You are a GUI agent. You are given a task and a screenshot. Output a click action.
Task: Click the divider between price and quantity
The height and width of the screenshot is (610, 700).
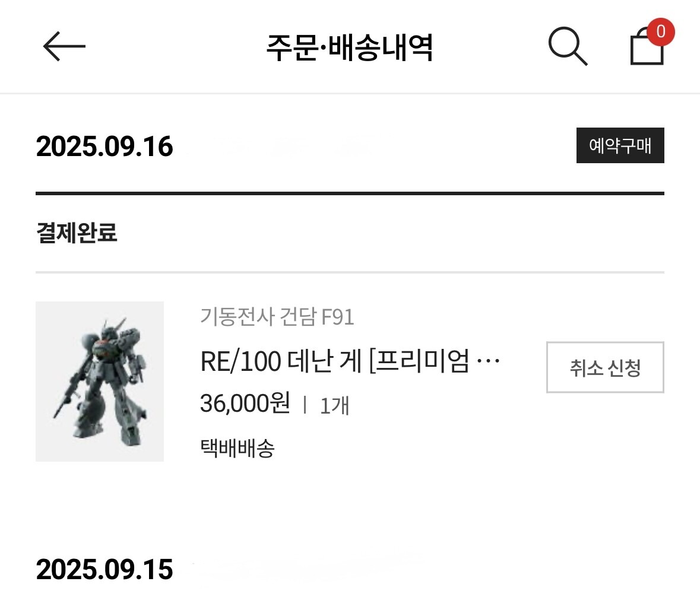(305, 405)
